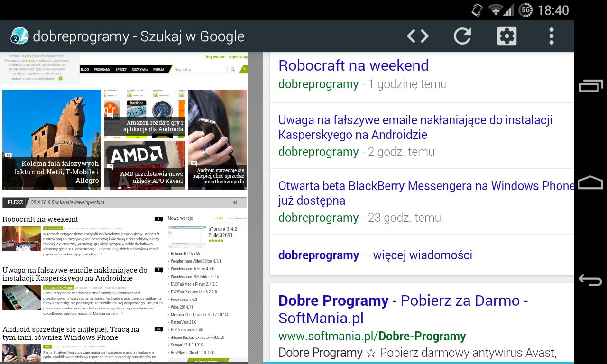
Task: Click the green checkmark to accept cookies
Action: click(61, 78)
